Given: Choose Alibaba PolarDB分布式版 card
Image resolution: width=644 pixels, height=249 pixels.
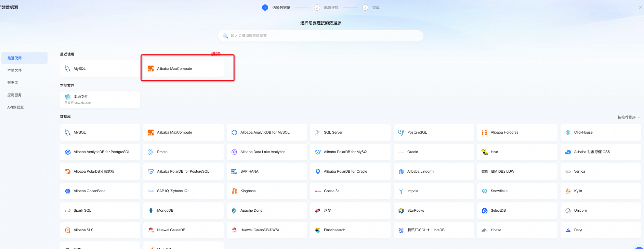Looking at the screenshot, I should pyautogui.click(x=100, y=172).
